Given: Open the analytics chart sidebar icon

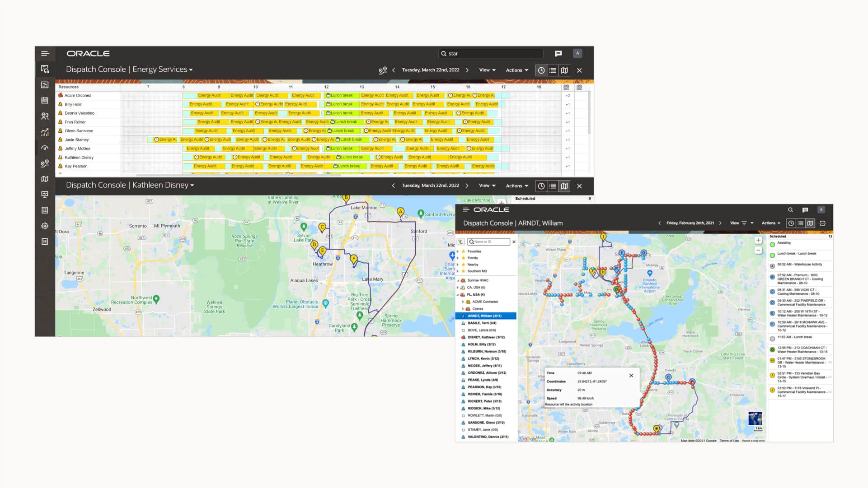Looking at the screenshot, I should 45,132.
